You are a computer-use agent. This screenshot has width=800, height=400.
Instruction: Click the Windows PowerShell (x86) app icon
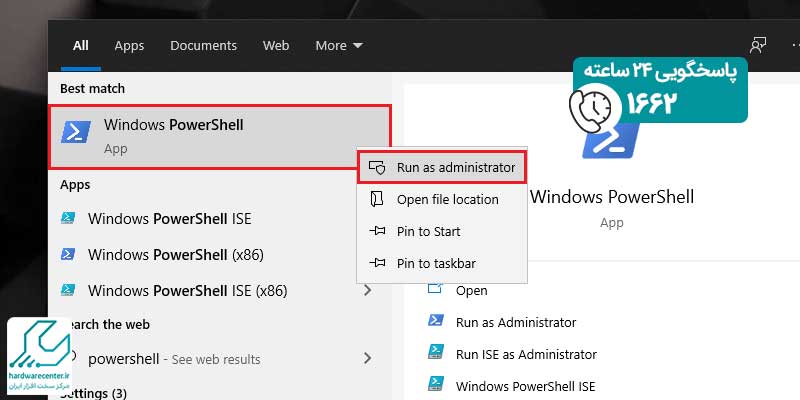[x=68, y=254]
